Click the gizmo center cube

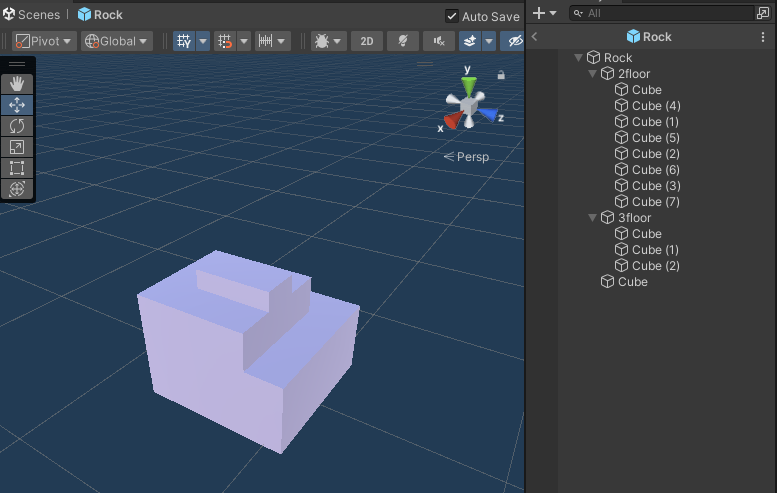(x=468, y=106)
